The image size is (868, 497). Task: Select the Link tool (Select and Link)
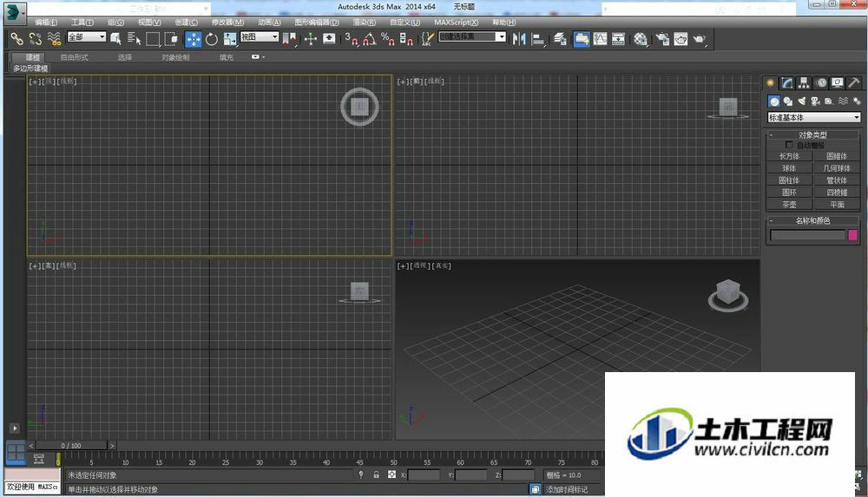(17, 39)
